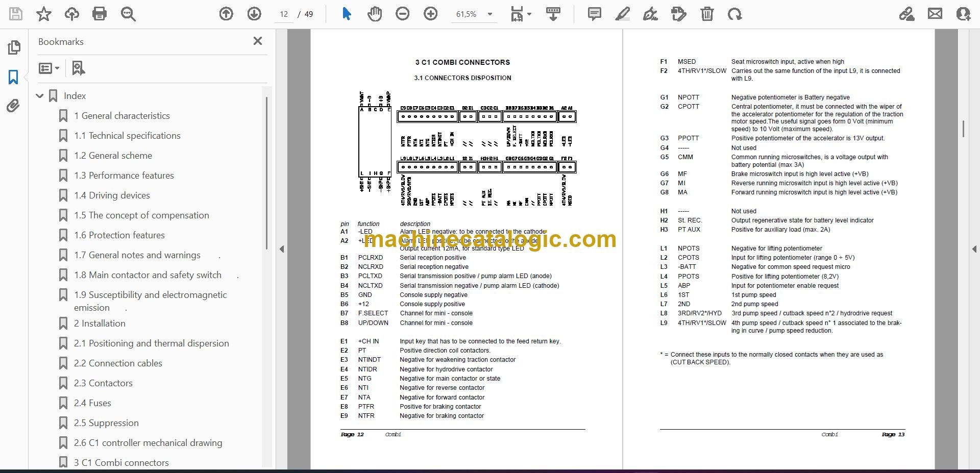The height and width of the screenshot is (473, 980).
Task: Rotate the page view
Action: (x=735, y=14)
